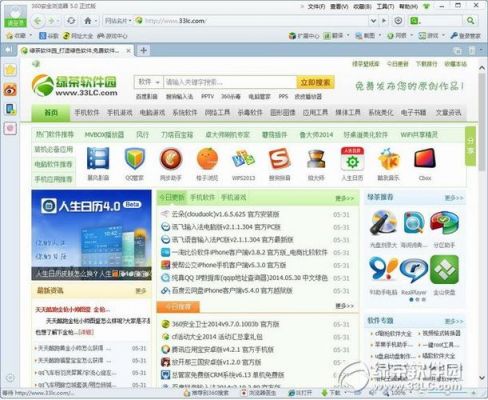
Task: Open the mobile phone icon in sidebar
Action: click(10, 109)
